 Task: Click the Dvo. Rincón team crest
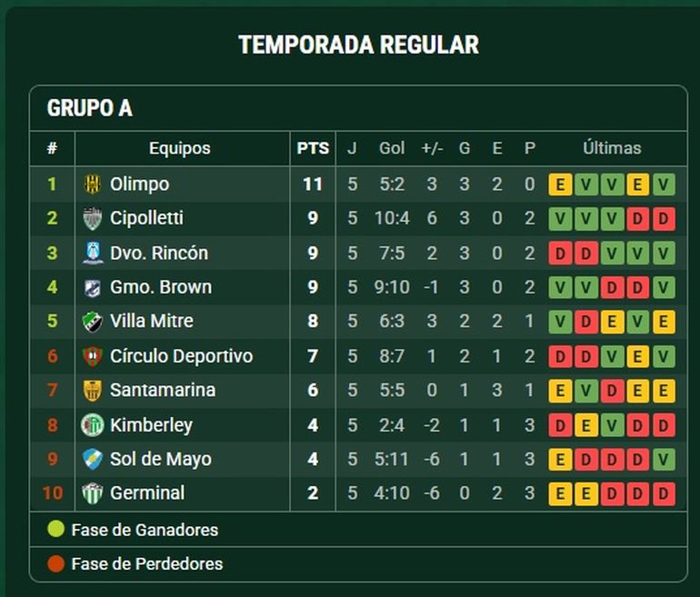pyautogui.click(x=93, y=253)
